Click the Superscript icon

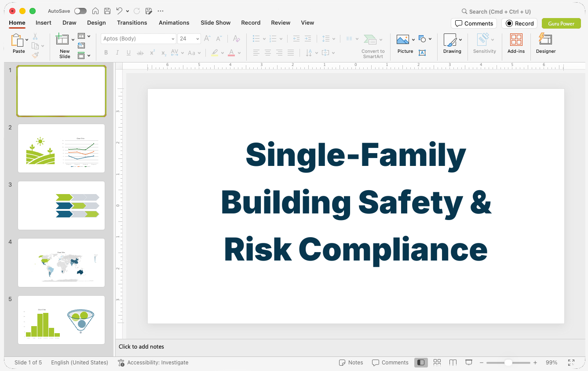coord(152,53)
